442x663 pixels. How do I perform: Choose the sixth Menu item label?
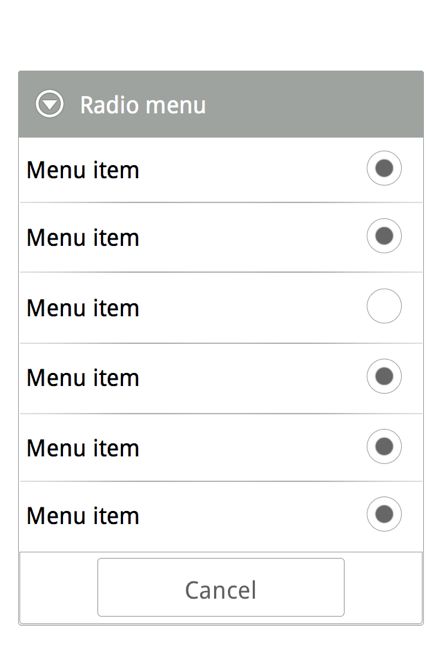(83, 516)
